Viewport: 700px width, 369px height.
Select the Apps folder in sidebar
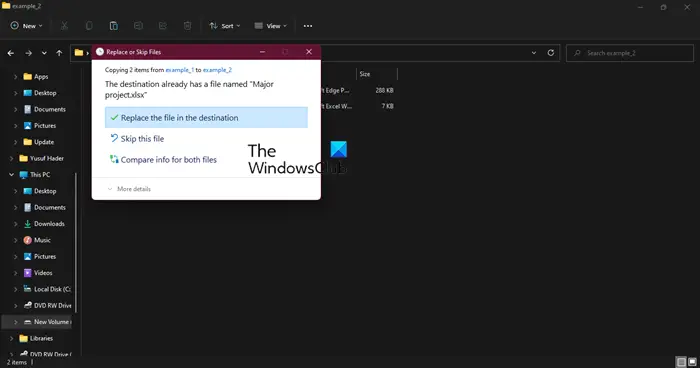(41, 77)
